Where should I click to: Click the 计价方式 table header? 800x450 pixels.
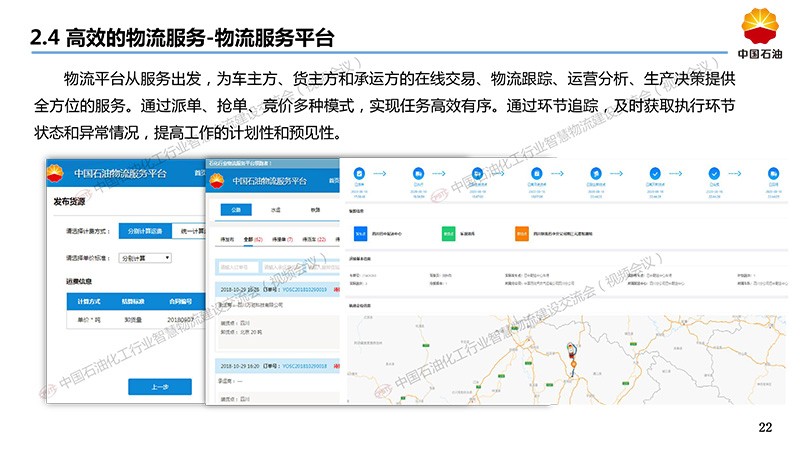click(89, 302)
